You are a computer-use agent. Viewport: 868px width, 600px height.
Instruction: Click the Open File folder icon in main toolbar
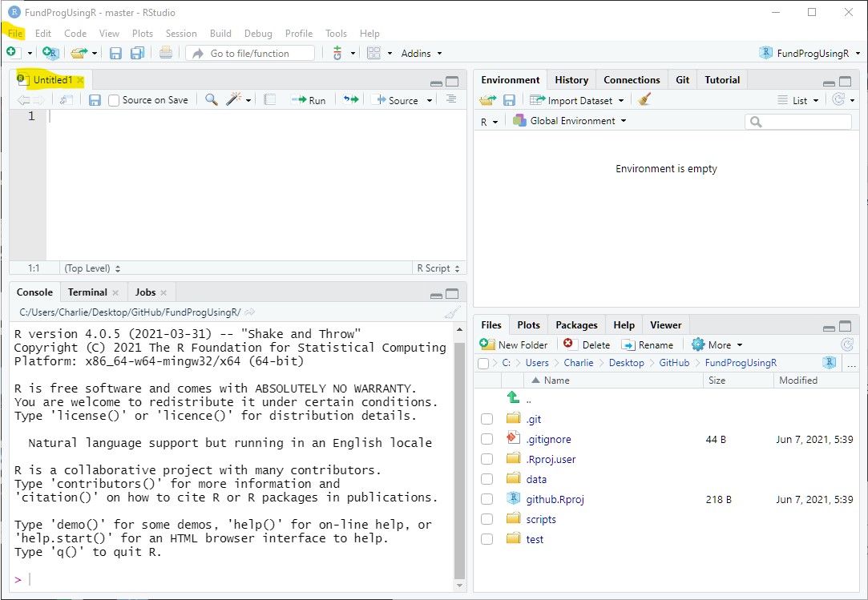[x=79, y=53]
